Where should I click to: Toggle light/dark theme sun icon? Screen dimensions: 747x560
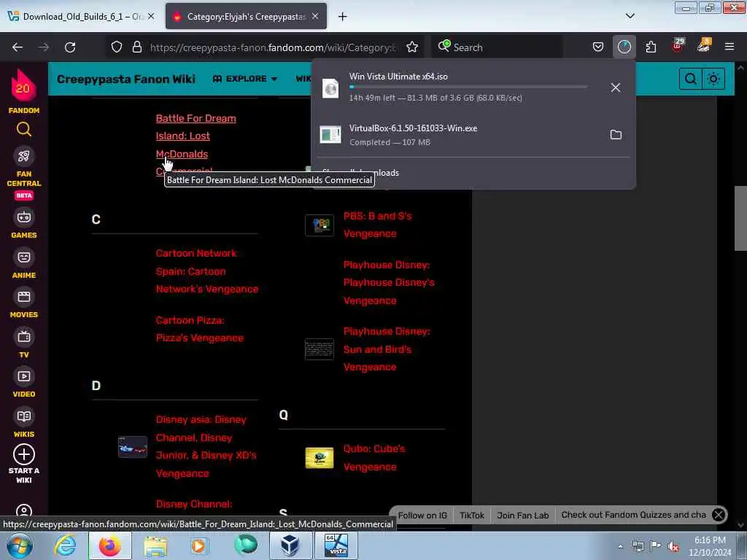pos(713,79)
